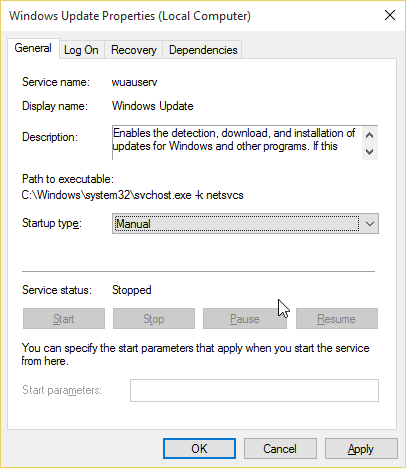
Task: Click the Resume service button
Action: [x=337, y=319]
